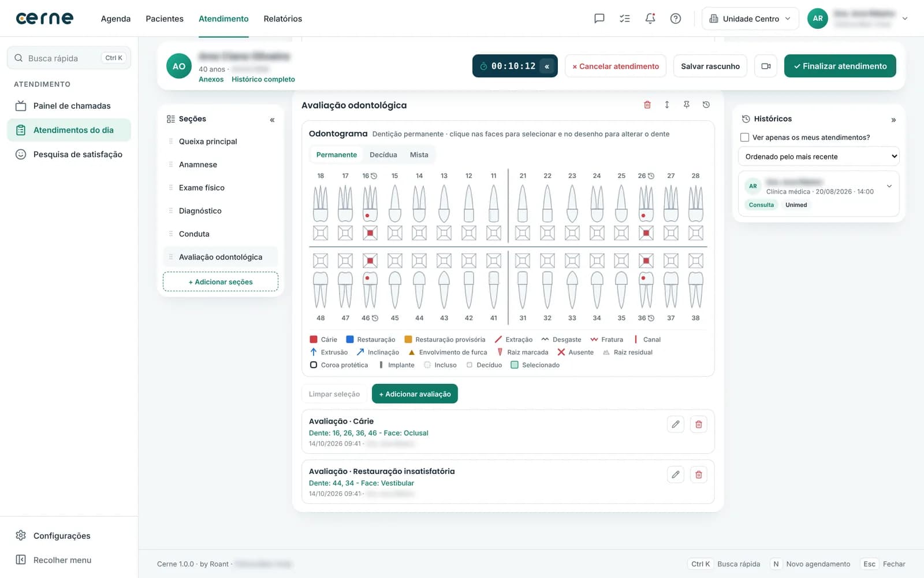Click Adicionar avaliação button
This screenshot has width=924, height=578.
[415, 394]
